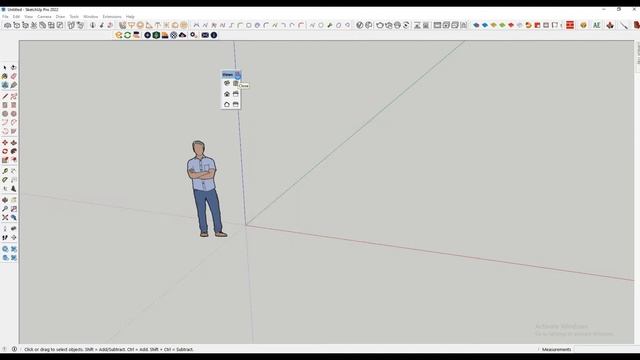The height and width of the screenshot is (360, 640).
Task: Choose the Protractor tool
Action: [x=5, y=180]
